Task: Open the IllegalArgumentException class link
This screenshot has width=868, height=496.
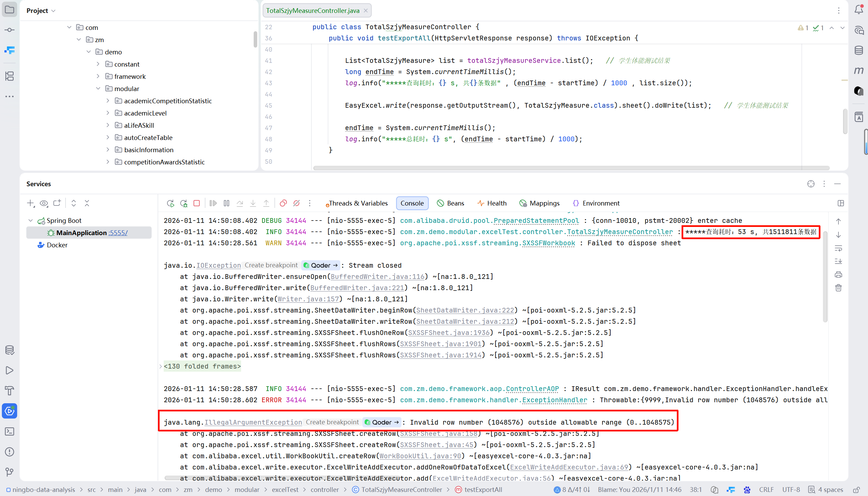Action: click(253, 422)
